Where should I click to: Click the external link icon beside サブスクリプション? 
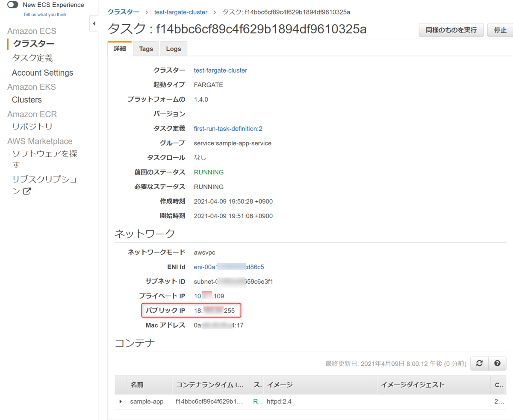27,191
